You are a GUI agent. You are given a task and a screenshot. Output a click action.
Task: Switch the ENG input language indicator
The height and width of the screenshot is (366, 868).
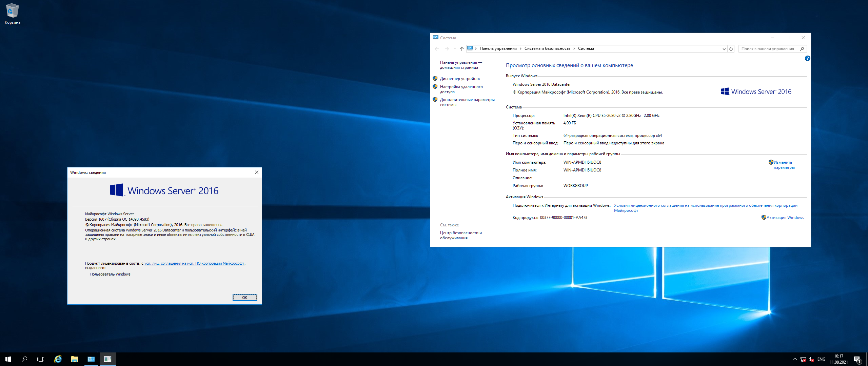click(821, 359)
